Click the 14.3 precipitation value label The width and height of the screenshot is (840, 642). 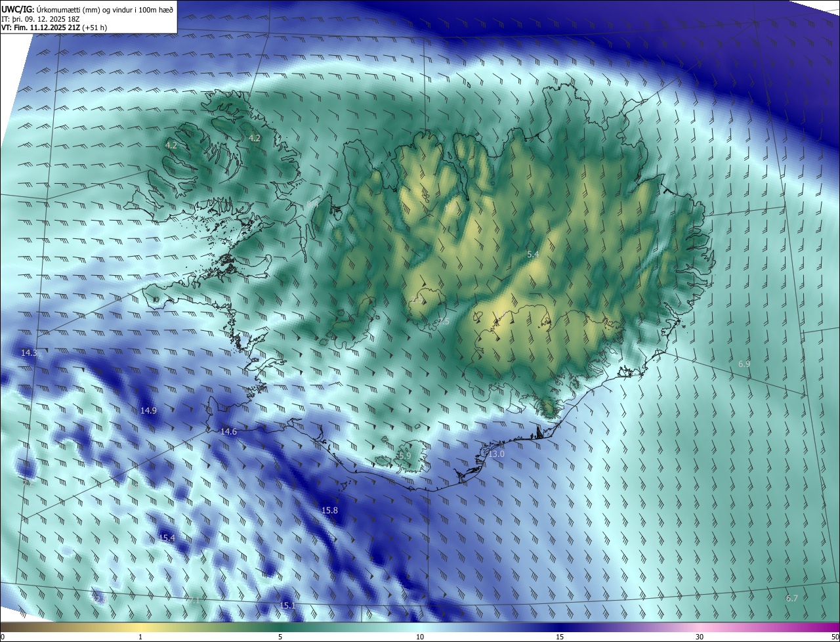tap(29, 353)
